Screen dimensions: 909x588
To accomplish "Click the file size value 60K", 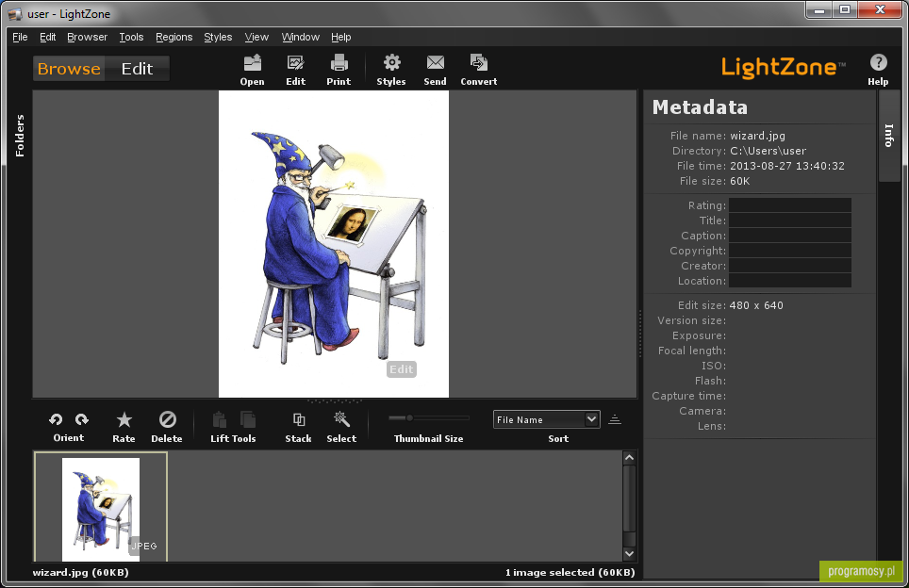I will tap(739, 181).
